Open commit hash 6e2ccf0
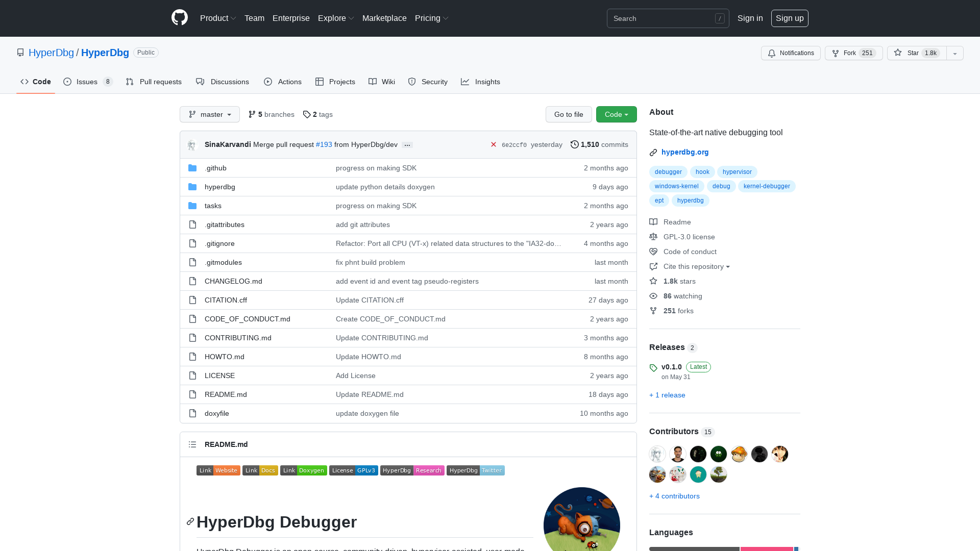Image resolution: width=980 pixels, height=551 pixels. [514, 145]
